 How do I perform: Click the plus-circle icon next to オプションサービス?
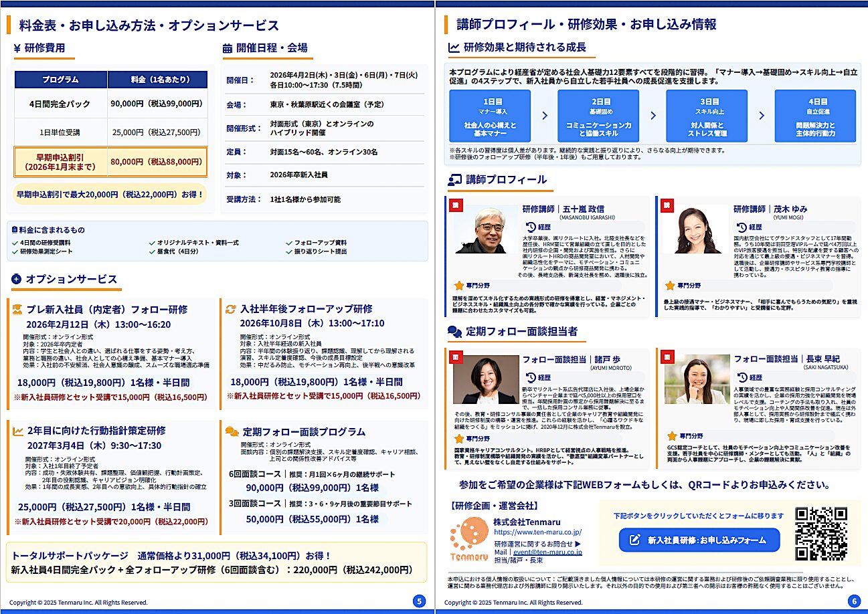pos(17,279)
